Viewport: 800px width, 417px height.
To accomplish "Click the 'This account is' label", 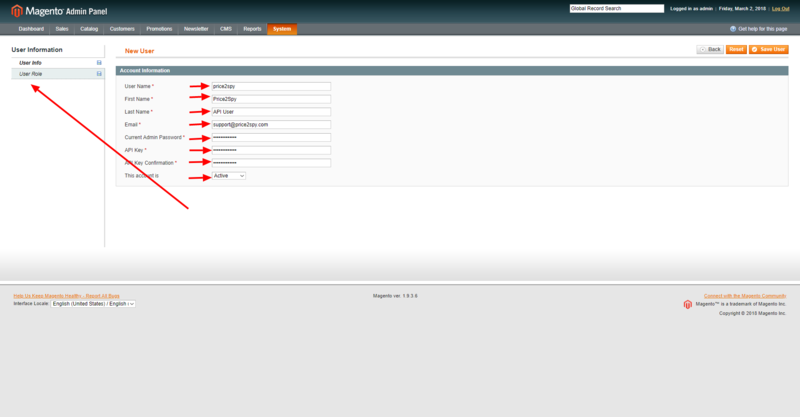I will 142,176.
